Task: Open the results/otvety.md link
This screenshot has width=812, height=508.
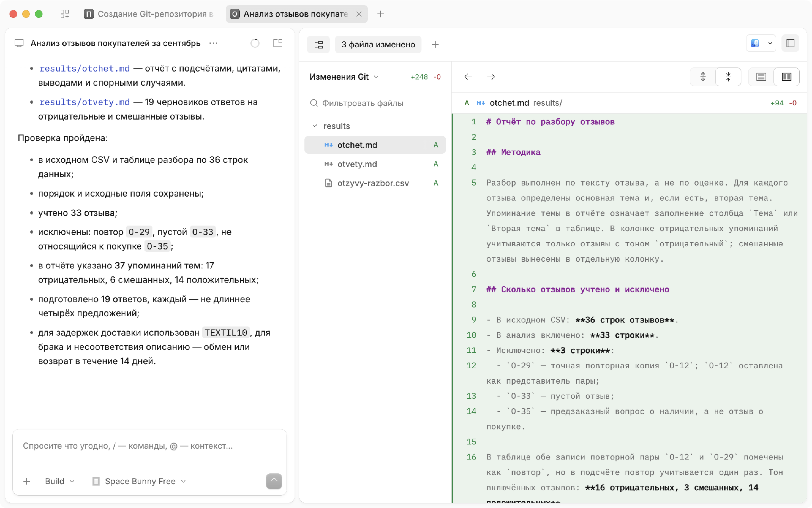Action: (x=85, y=102)
